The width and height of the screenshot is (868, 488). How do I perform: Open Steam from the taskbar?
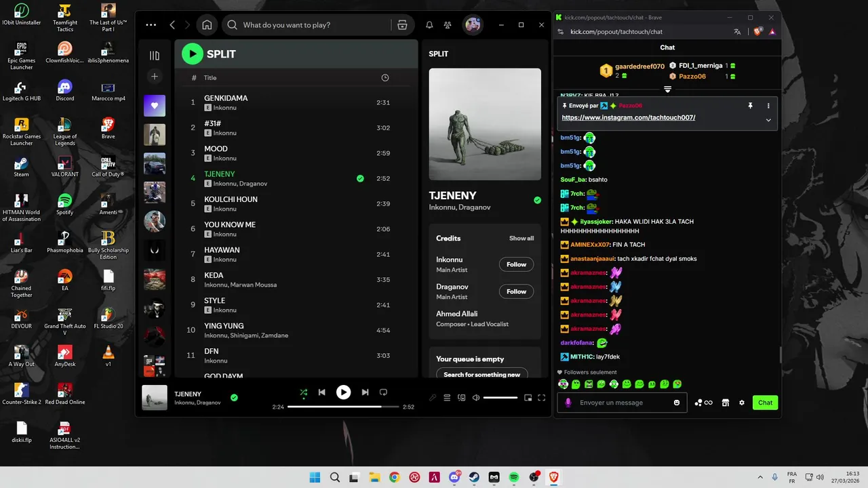pyautogui.click(x=474, y=477)
